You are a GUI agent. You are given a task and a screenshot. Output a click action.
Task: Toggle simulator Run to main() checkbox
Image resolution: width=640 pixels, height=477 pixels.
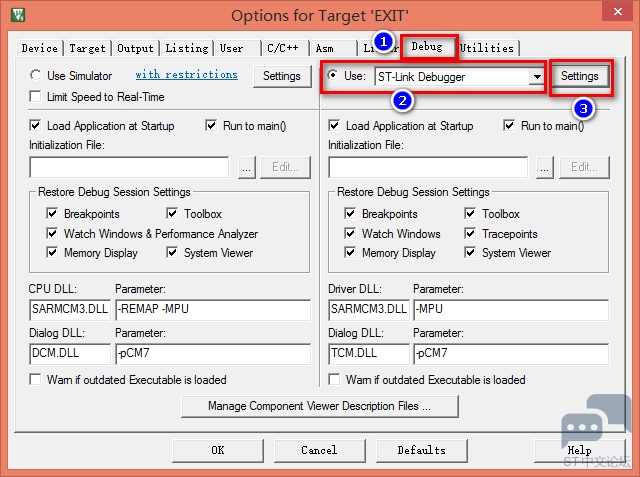coord(211,125)
